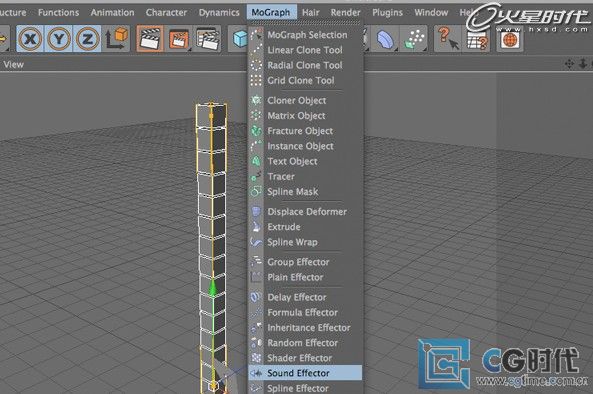Create a Matrix Object

pos(305,116)
